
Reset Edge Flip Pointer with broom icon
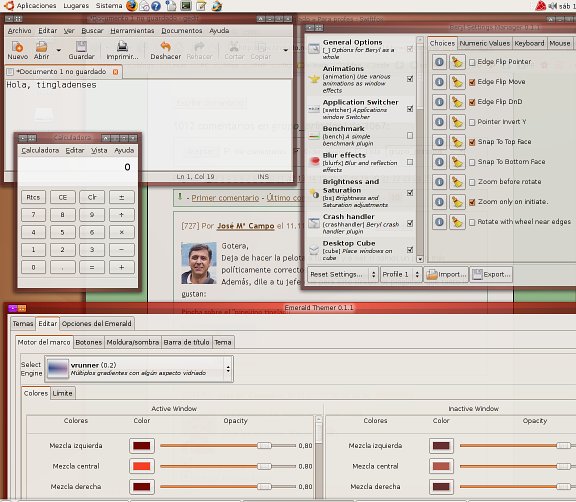point(457,62)
